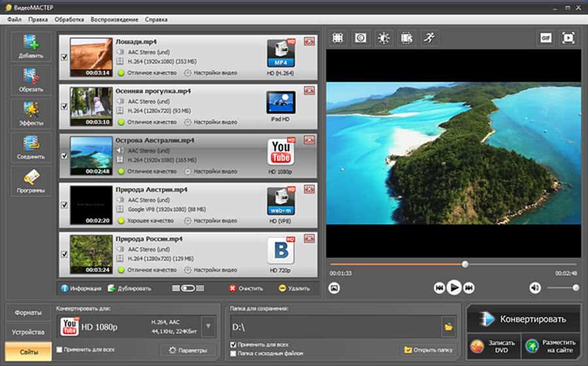The height and width of the screenshot is (366, 588).
Task: Remove Природа Австрии.mp4 with its red X
Action: pos(310,189)
